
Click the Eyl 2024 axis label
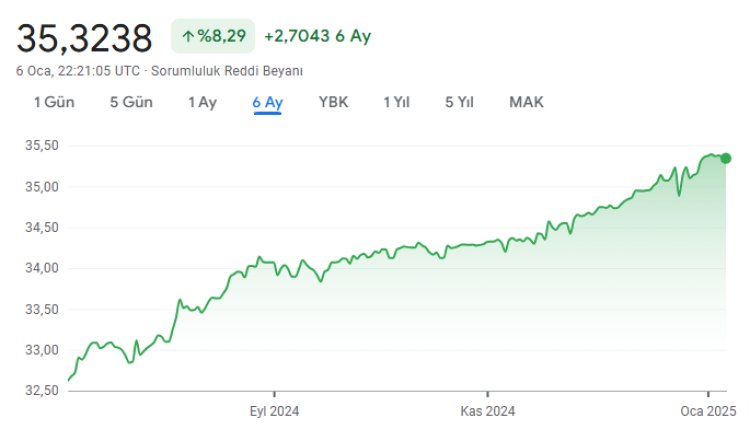274,411
